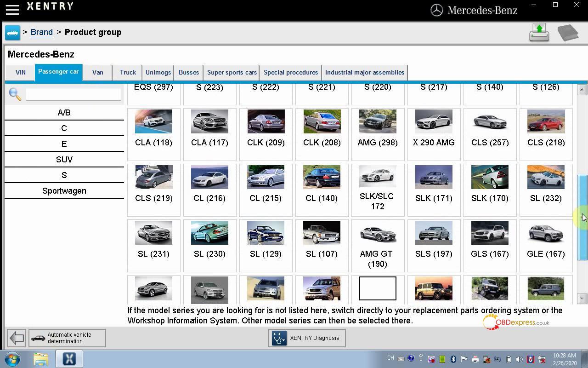Viewport: 588px width, 368px height.
Task: Pick the GLE (167) SUV tile
Action: coord(546,246)
